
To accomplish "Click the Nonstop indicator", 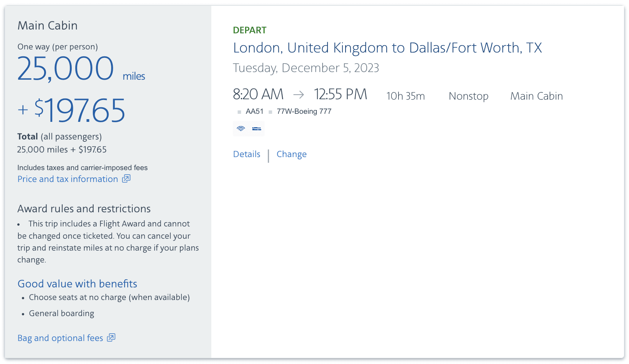I will click(x=468, y=96).
